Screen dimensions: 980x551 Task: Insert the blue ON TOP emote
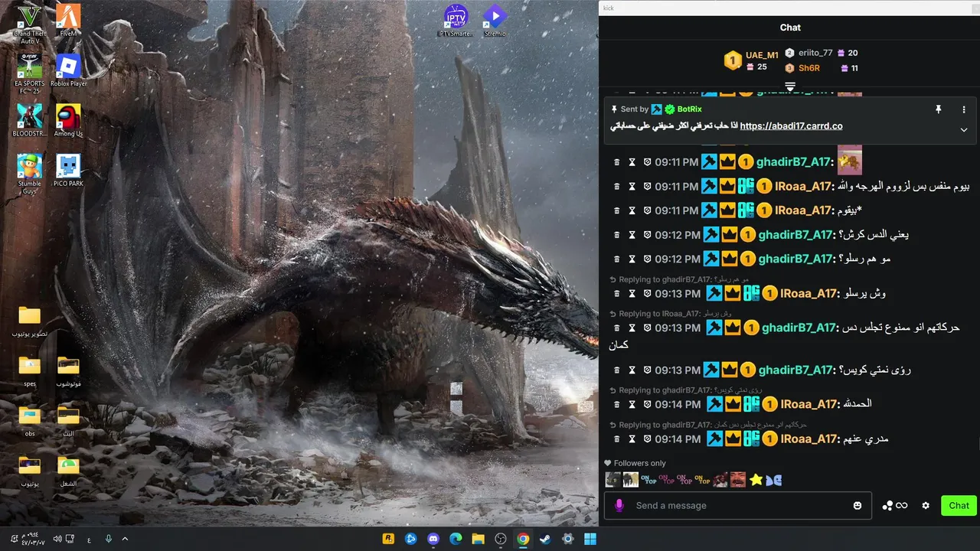(x=649, y=480)
